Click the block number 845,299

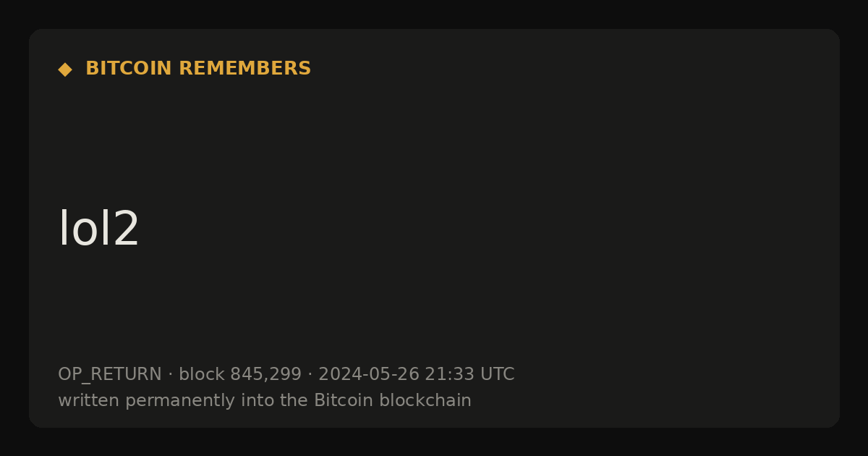tap(265, 375)
